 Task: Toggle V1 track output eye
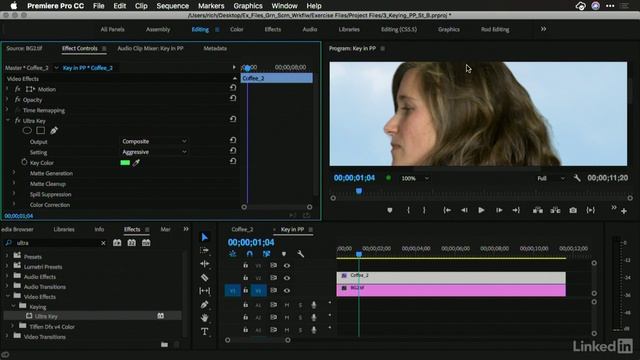point(287,291)
